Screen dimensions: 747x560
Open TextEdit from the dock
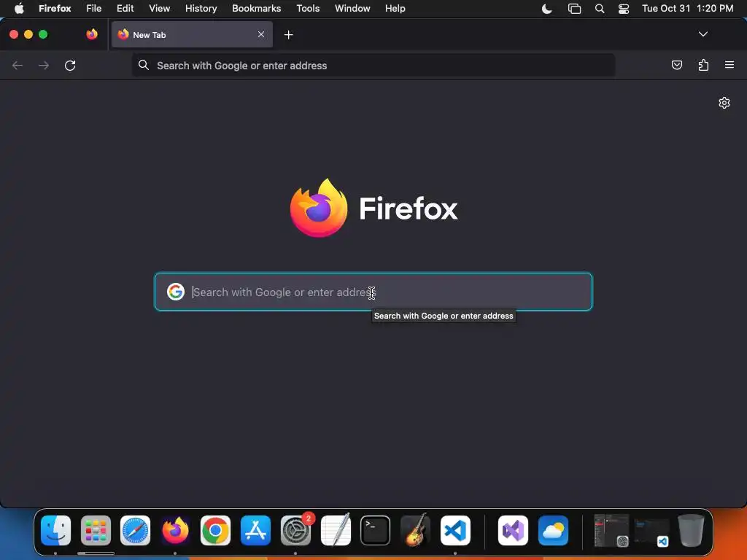point(336,530)
